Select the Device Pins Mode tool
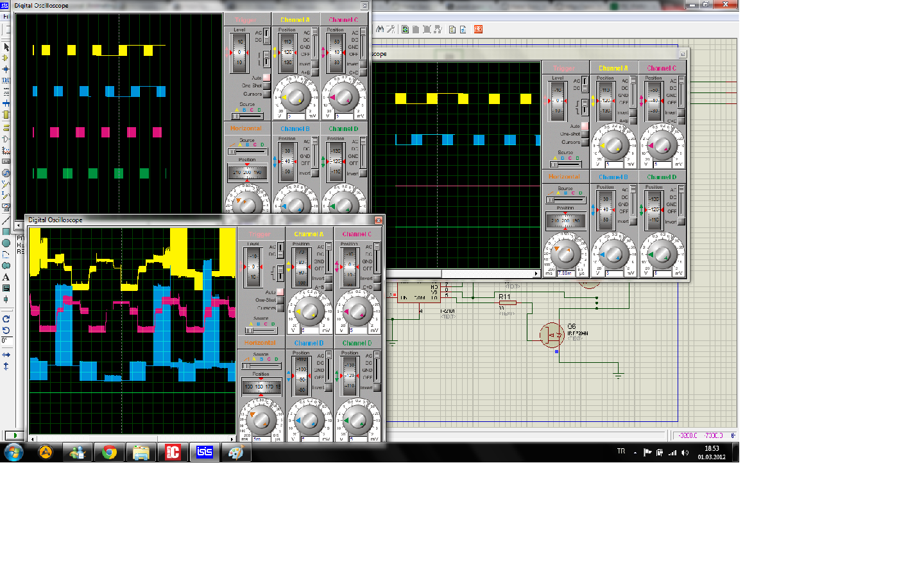 pyautogui.click(x=6, y=139)
